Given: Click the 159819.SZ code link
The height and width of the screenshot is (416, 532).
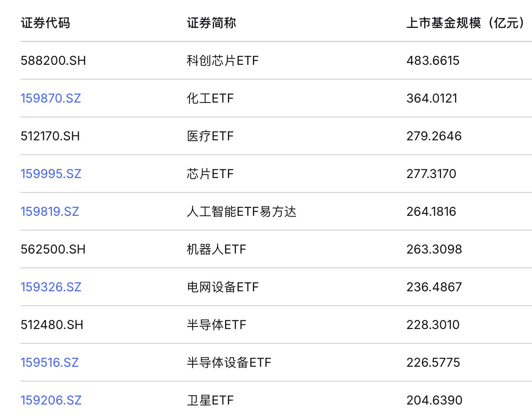Looking at the screenshot, I should pos(50,212).
